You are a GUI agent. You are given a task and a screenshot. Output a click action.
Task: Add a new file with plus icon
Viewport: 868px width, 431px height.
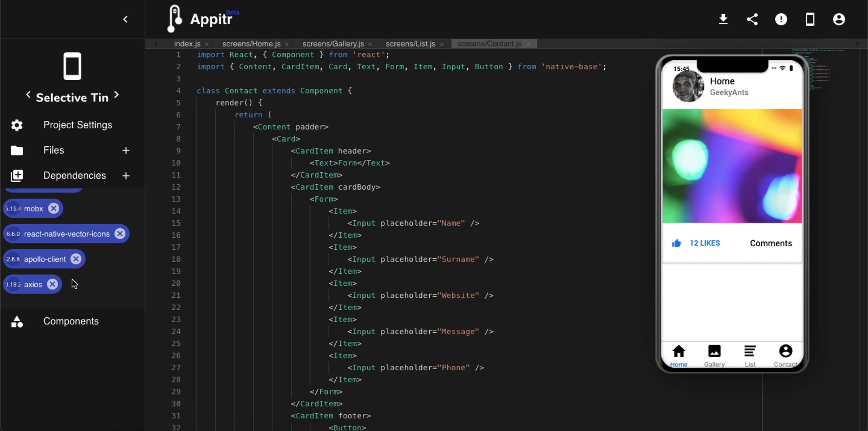pyautogui.click(x=126, y=150)
